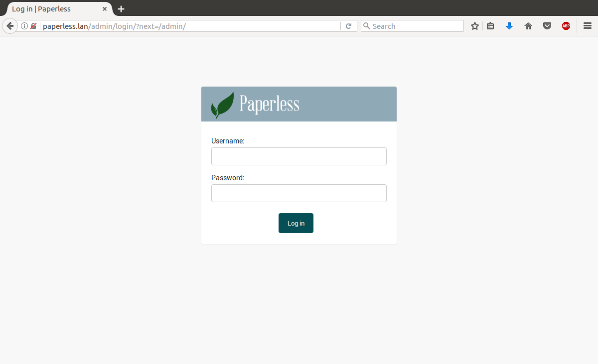
Task: Go to home page icon
Action: (528, 26)
